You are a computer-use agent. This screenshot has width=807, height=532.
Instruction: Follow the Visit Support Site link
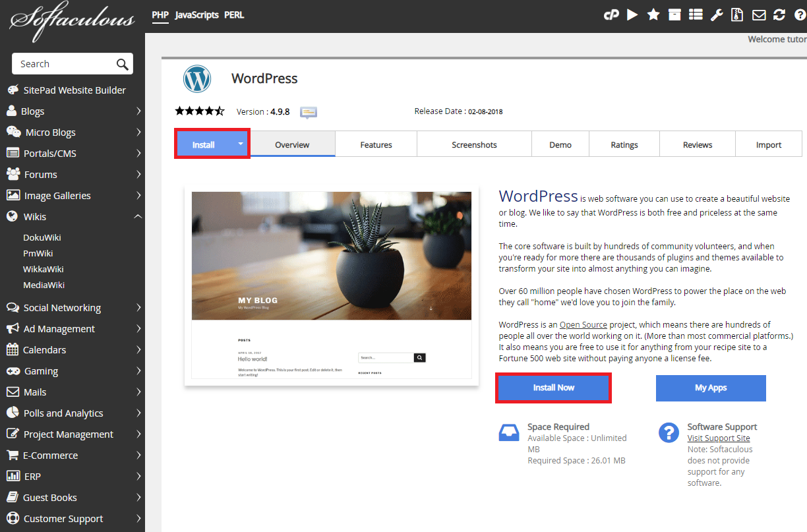718,438
